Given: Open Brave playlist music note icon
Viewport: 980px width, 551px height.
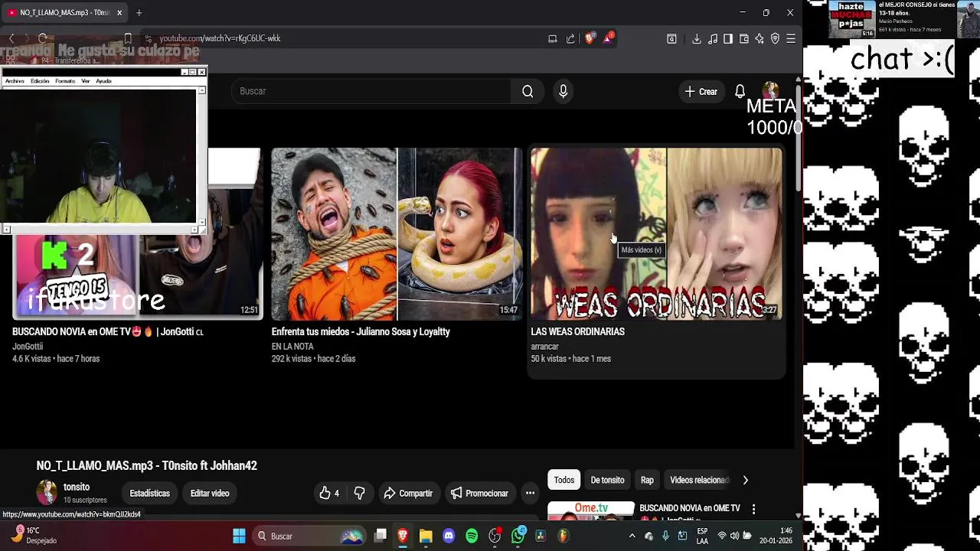Looking at the screenshot, I should [x=713, y=38].
